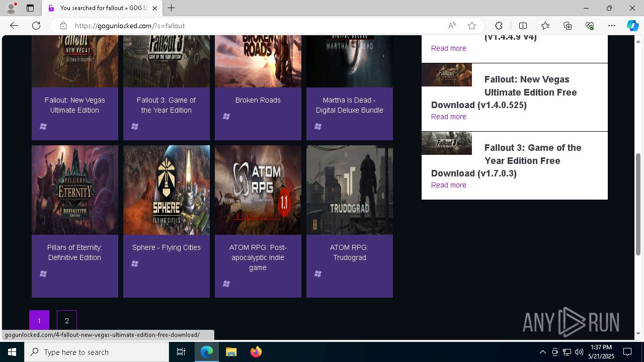Open a new browser tab
This screenshot has height=362, width=644.
(172, 8)
